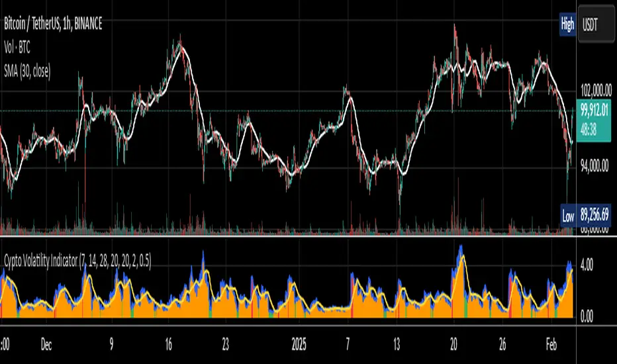Image resolution: width=617 pixels, height=364 pixels.
Task: Select the Bitcoin / TetherUS symbol title
Action: coord(53,24)
